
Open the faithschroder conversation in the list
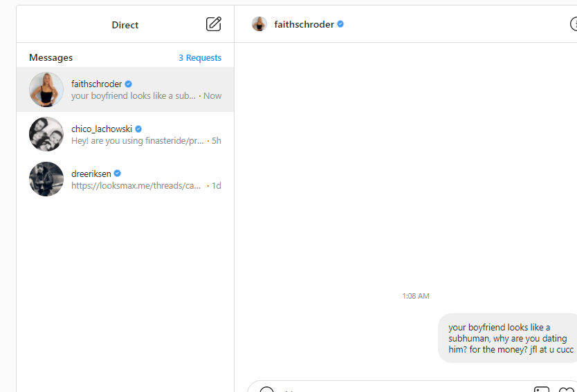(x=125, y=89)
